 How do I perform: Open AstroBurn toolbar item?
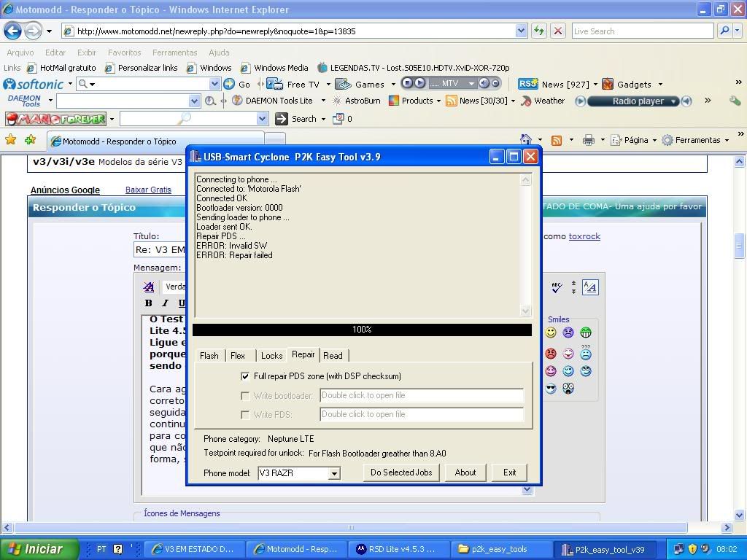coord(356,101)
